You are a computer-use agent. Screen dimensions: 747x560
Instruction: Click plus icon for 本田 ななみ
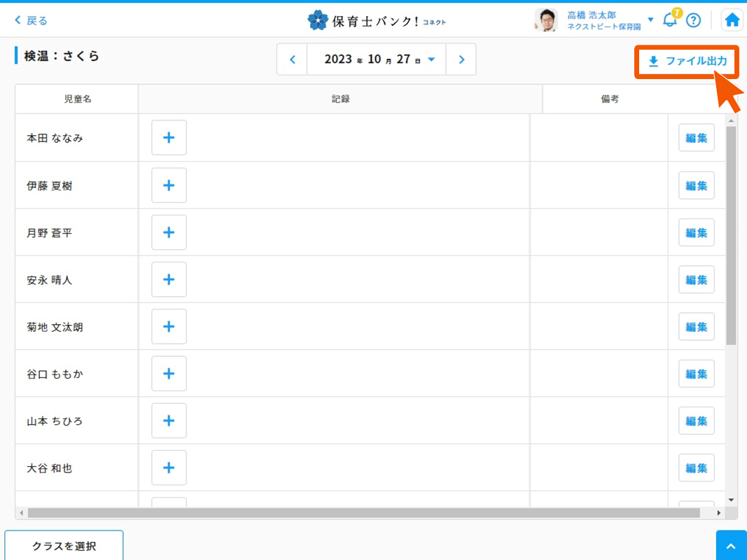point(169,137)
